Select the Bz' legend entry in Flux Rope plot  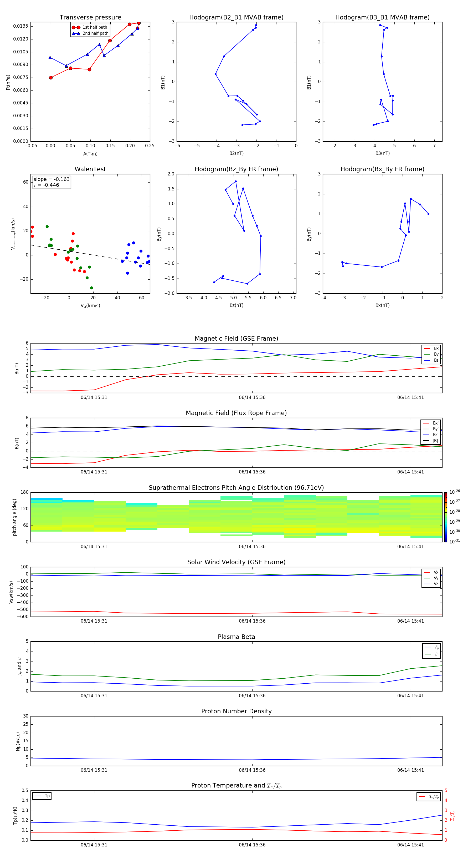(x=431, y=435)
